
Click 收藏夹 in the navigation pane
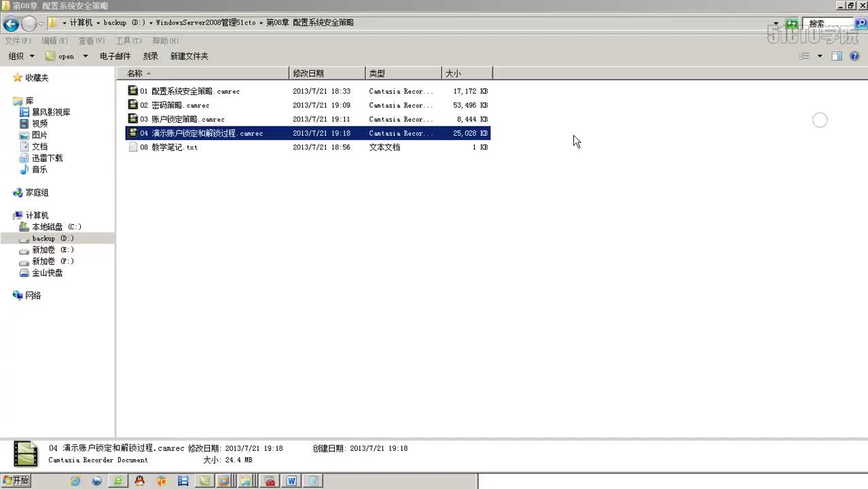tap(37, 78)
